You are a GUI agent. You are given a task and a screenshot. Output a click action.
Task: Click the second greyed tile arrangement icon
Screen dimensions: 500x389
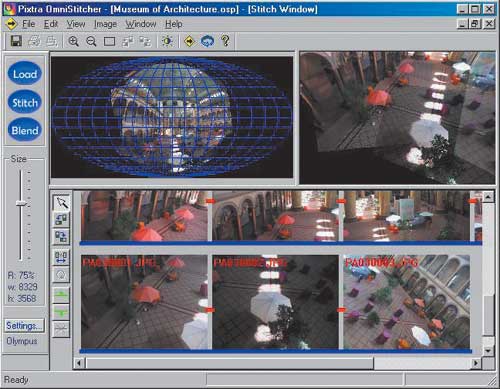click(145, 42)
